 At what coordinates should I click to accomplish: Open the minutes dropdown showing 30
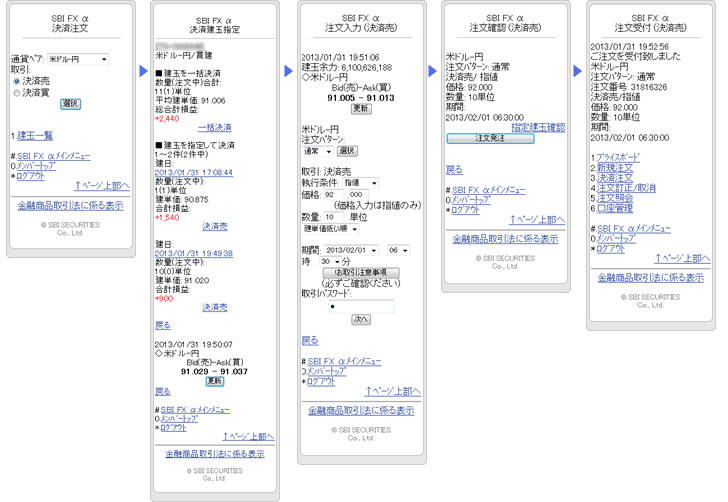coord(331,262)
